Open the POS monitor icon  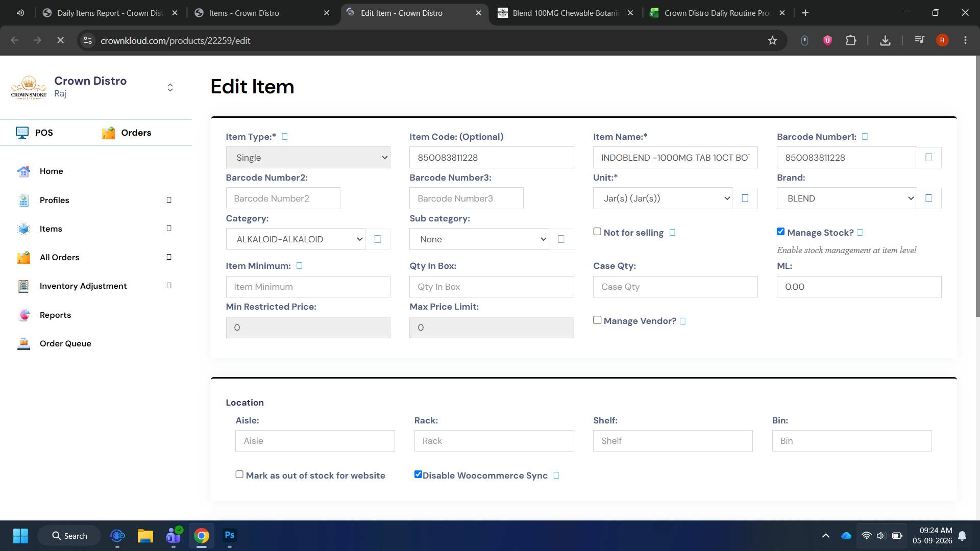pos(22,133)
